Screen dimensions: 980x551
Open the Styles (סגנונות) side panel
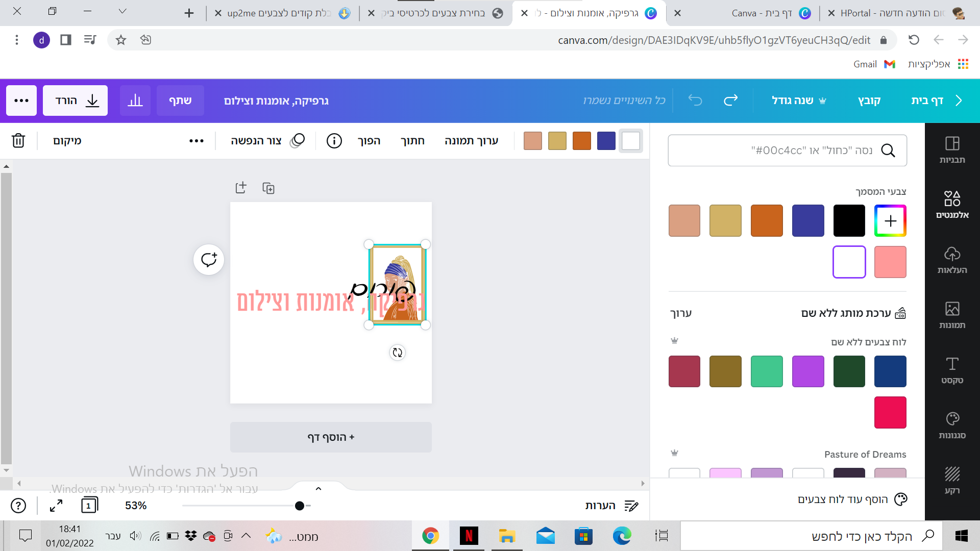click(952, 425)
